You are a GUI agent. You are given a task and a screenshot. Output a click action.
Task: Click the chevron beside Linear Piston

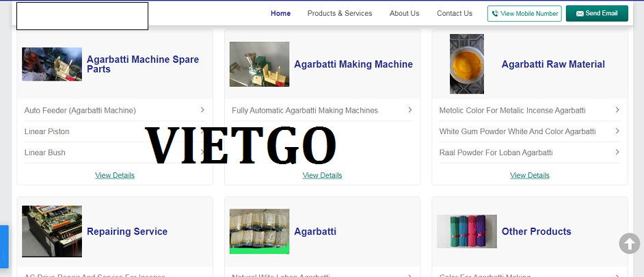(202, 131)
